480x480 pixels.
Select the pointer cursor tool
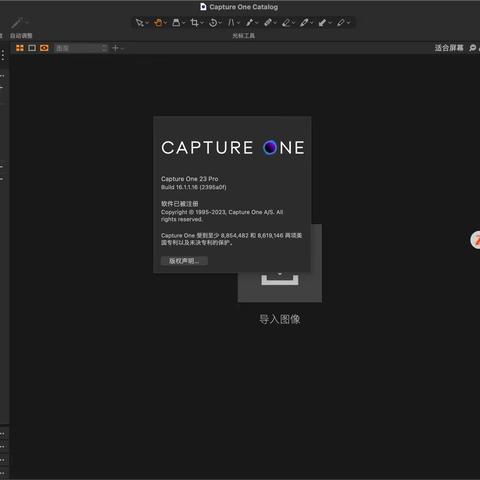(139, 23)
